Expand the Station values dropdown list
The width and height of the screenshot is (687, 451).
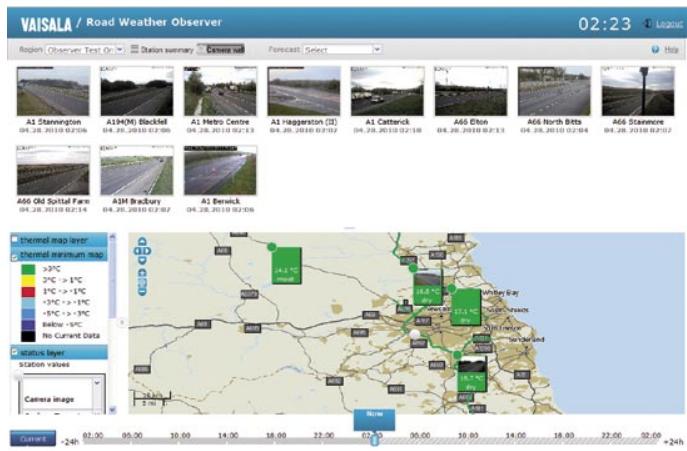click(98, 383)
